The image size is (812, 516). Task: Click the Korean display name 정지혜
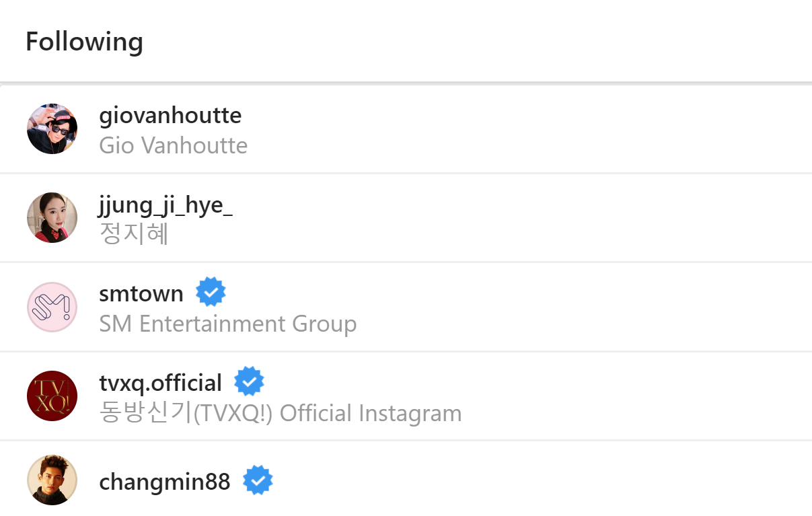pos(133,234)
